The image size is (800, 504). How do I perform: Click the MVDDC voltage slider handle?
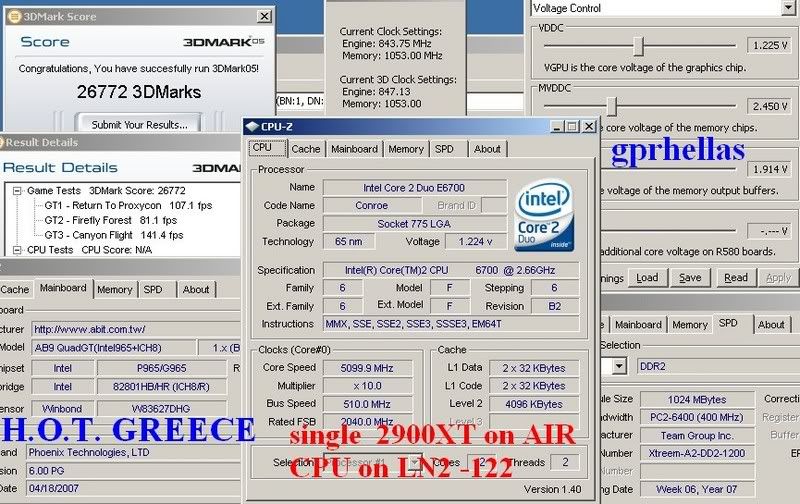tap(612, 107)
